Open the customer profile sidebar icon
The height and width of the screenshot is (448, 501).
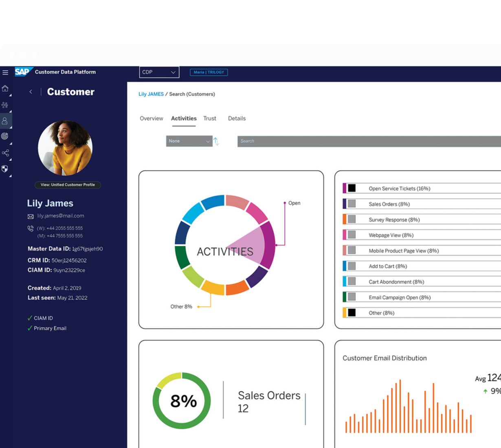(5, 121)
